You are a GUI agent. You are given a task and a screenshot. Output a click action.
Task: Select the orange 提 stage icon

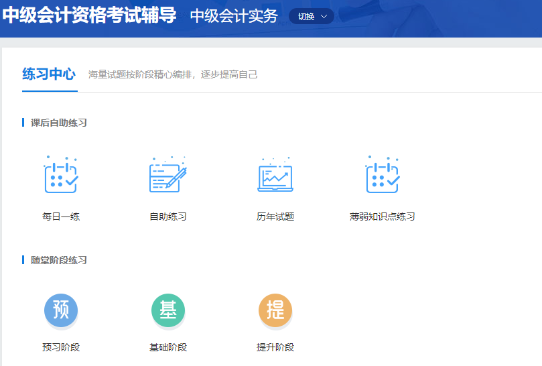click(x=275, y=310)
